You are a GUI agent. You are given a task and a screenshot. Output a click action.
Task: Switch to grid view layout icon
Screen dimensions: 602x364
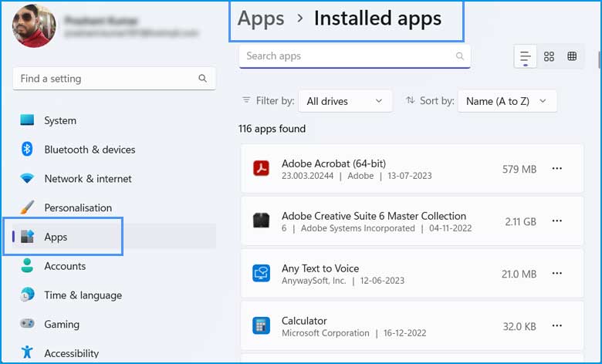click(x=549, y=57)
